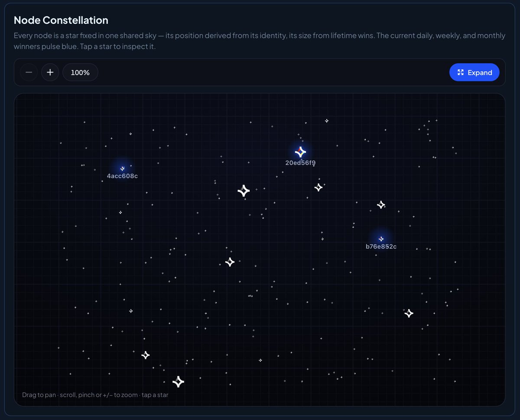Click the 'Drag to pan' hint text
Viewport: 520px width, 420px height.
pos(95,395)
